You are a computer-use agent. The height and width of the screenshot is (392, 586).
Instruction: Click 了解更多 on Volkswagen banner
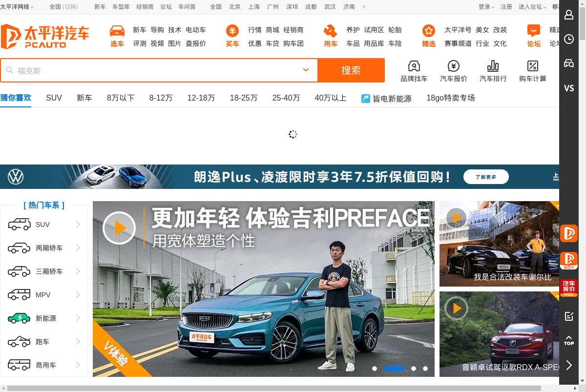[486, 177]
